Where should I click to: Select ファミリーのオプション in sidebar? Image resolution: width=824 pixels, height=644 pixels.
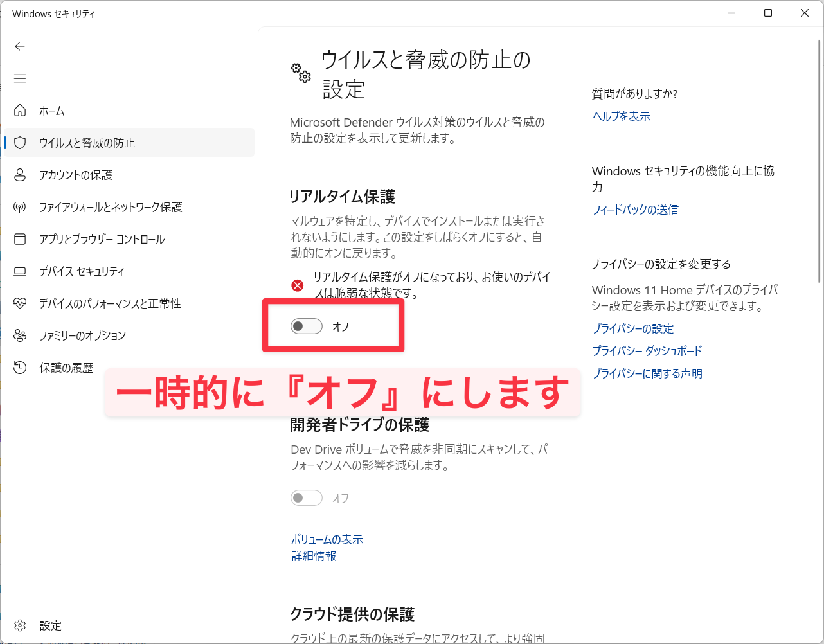tap(129, 335)
